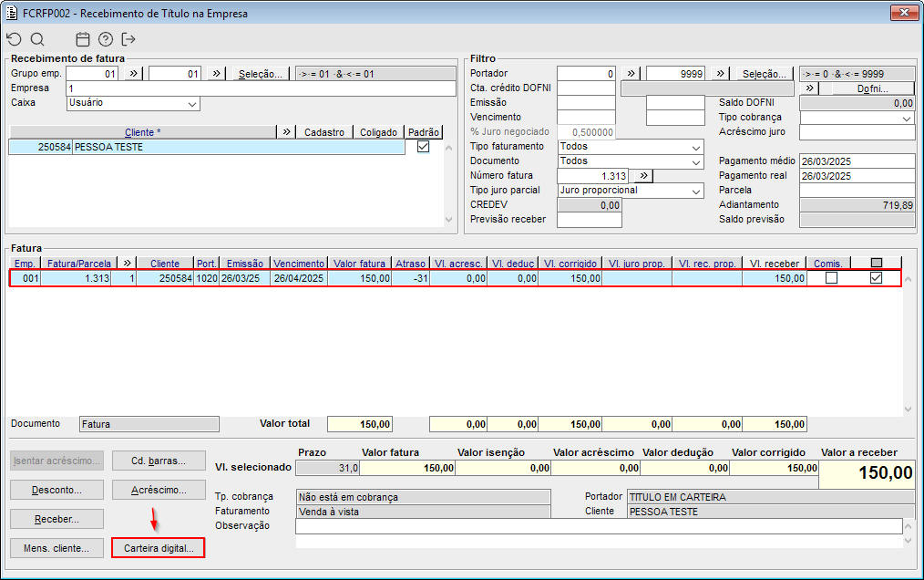Click Portador 9999 lookup arrow button

(721, 74)
